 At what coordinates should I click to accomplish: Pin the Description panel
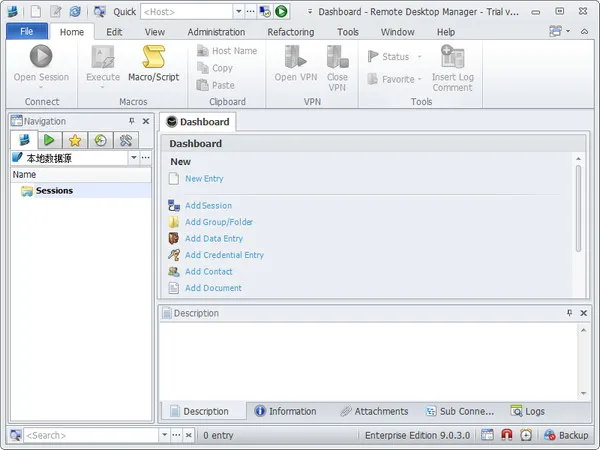pos(569,313)
